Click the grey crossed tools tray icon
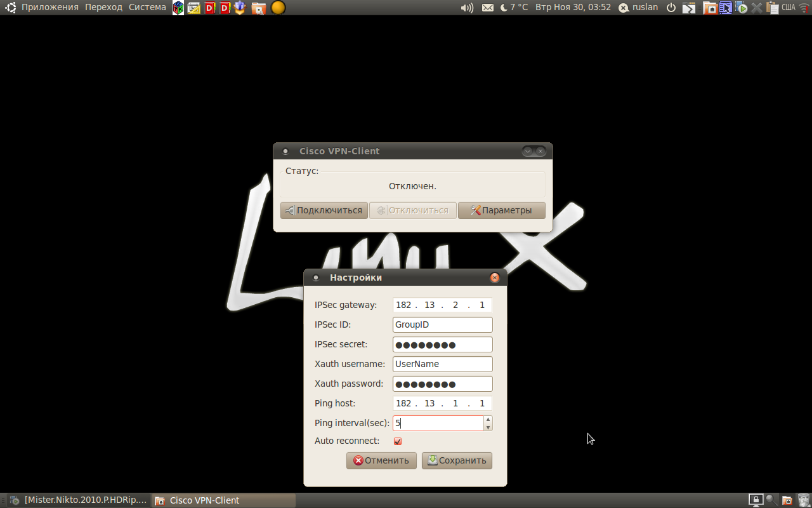 tap(756, 8)
